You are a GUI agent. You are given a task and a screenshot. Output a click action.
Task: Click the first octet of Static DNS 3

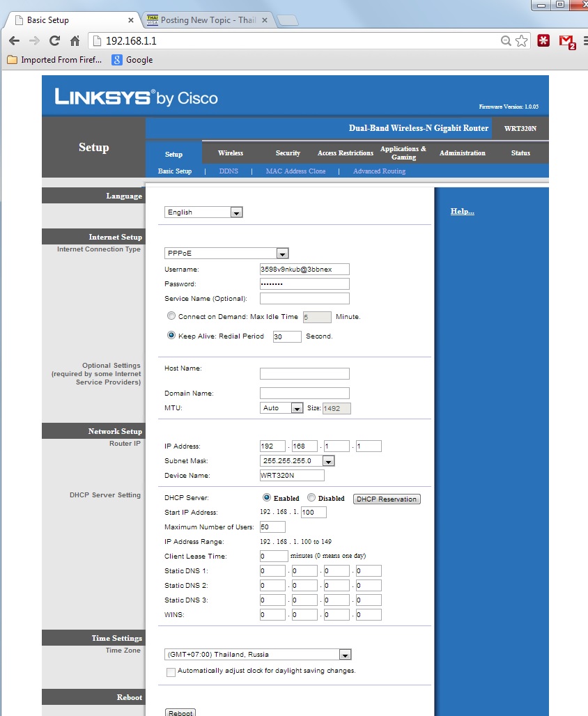(273, 600)
